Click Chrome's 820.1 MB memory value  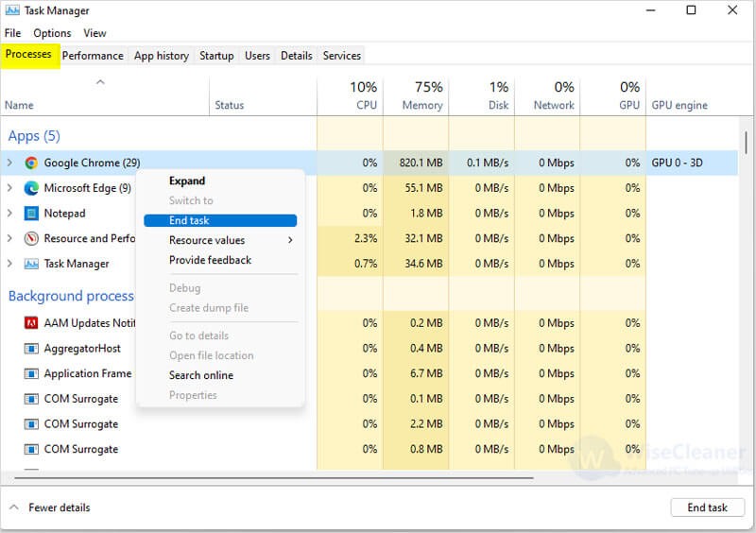(x=421, y=163)
